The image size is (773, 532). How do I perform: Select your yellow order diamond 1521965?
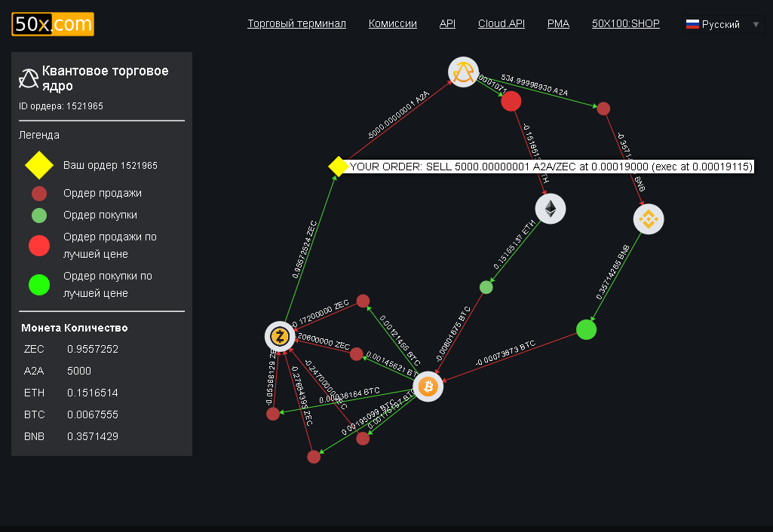coord(337,167)
